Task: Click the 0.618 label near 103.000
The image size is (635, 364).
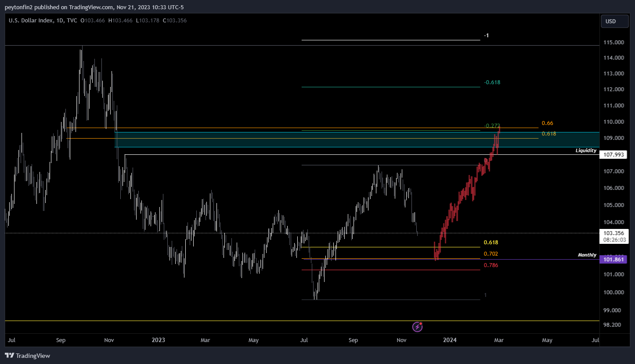Action: click(x=491, y=243)
